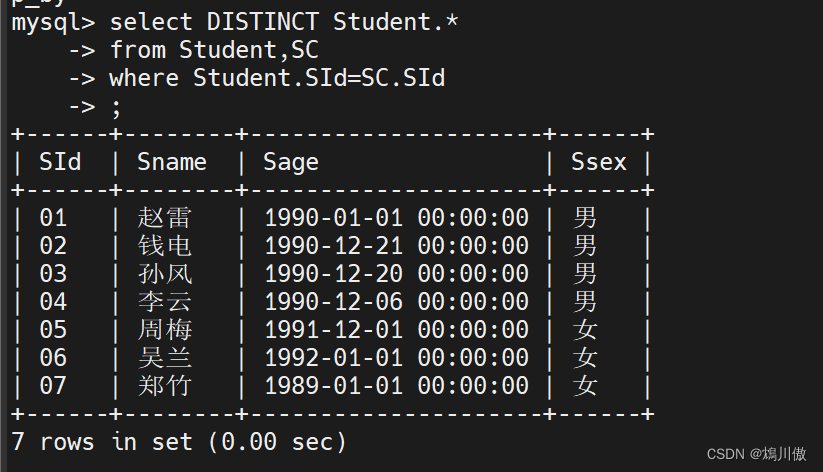Screen dimensions: 823x472
Task: Click the SId column header
Action: tap(60, 162)
